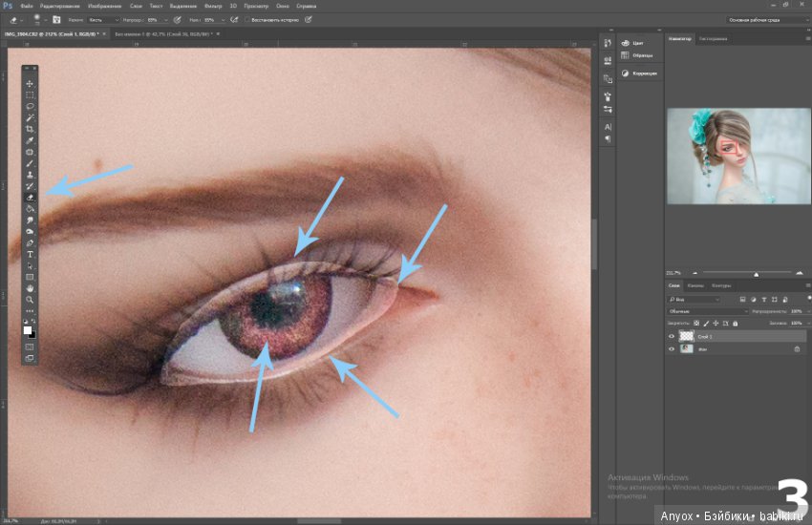This screenshot has width=812, height=525.
Task: Click the Navigator zoom out button
Action: [694, 273]
